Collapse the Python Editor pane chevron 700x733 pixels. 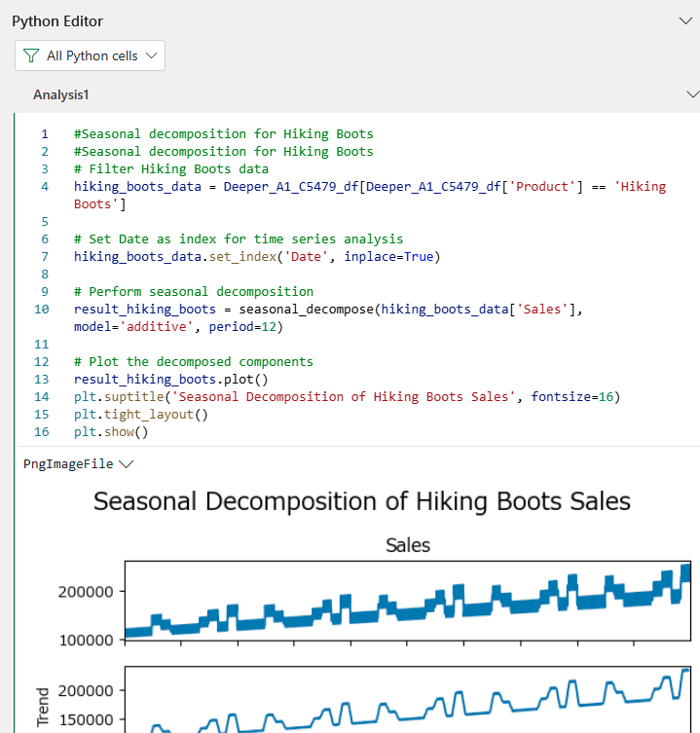687,20
